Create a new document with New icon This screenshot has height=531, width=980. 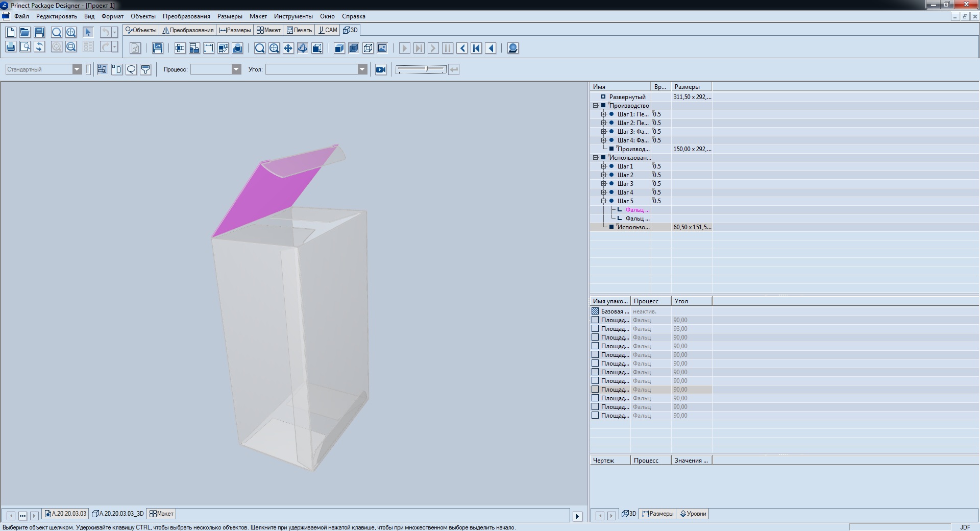pos(11,32)
